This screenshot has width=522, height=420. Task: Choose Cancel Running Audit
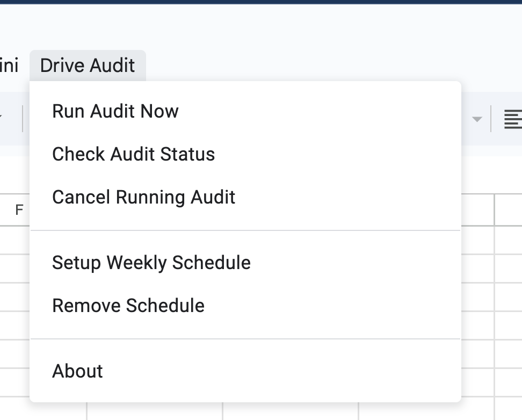143,197
